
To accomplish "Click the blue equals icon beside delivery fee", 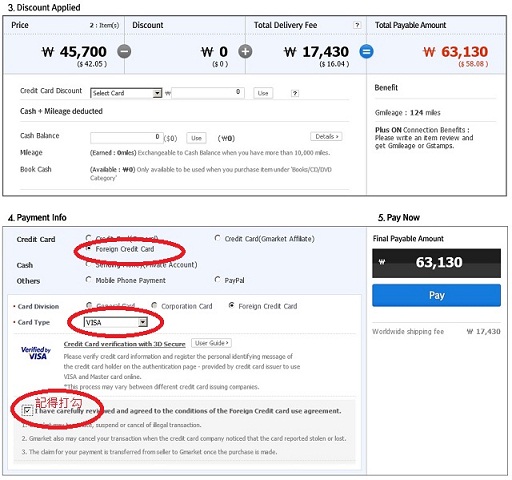I will coord(366,51).
